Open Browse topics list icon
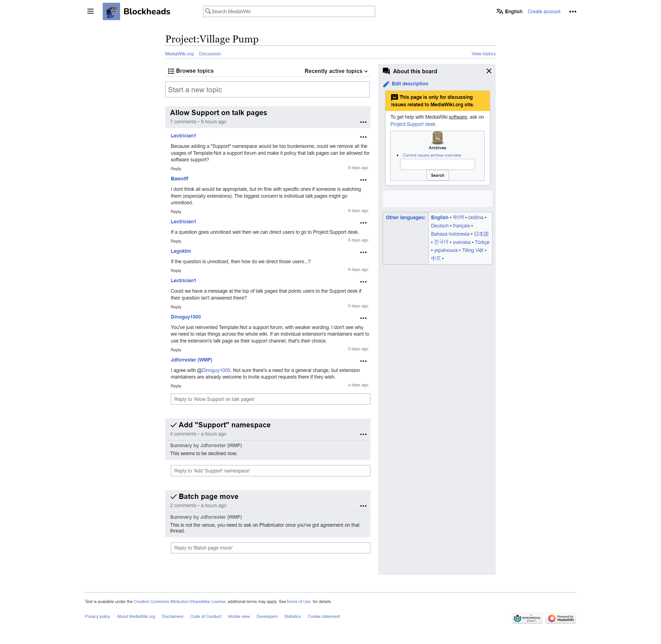 171,71
